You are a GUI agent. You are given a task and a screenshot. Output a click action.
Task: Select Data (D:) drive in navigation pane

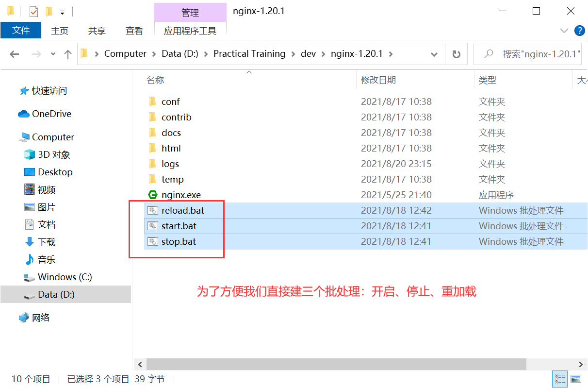coord(65,295)
